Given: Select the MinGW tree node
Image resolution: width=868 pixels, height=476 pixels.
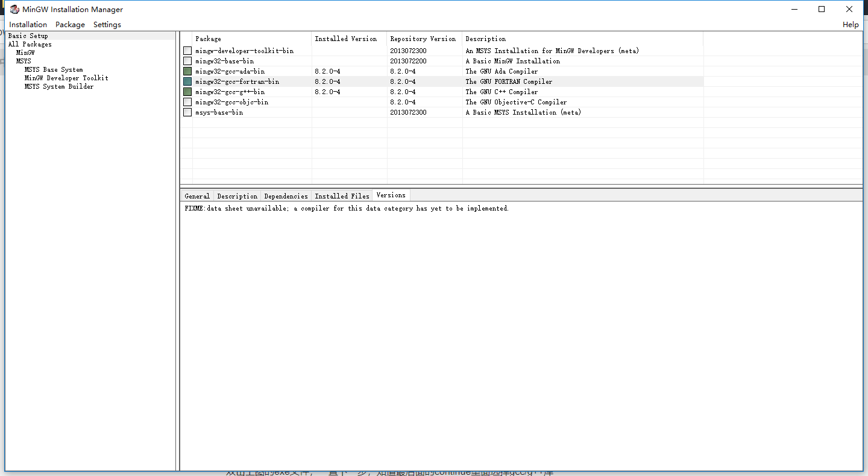Looking at the screenshot, I should (x=25, y=52).
